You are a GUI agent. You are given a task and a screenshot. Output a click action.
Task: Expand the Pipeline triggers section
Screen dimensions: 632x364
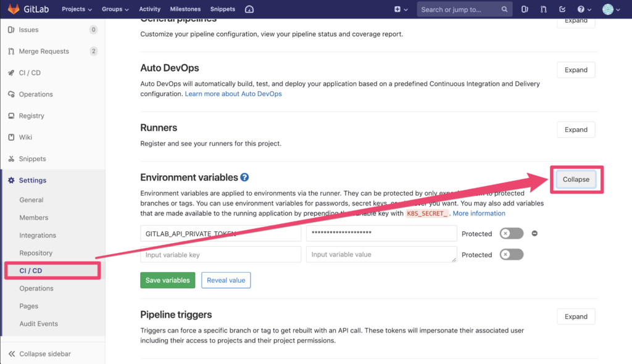click(576, 316)
